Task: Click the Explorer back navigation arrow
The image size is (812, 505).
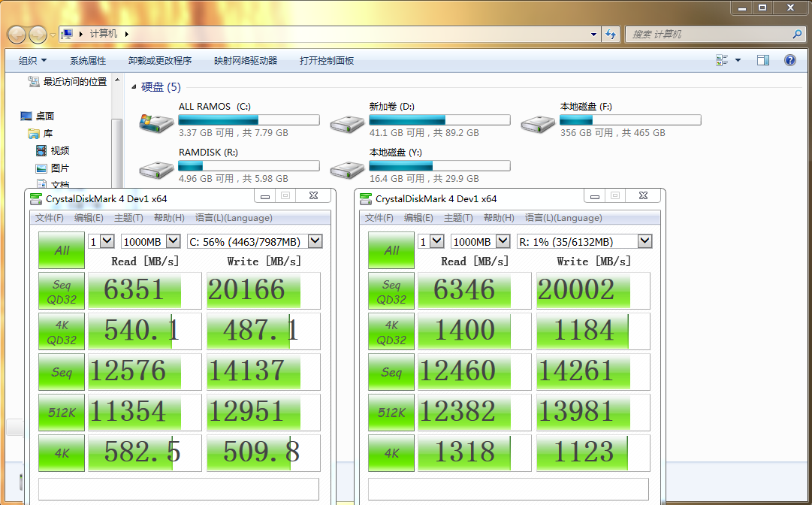Action: (x=17, y=35)
